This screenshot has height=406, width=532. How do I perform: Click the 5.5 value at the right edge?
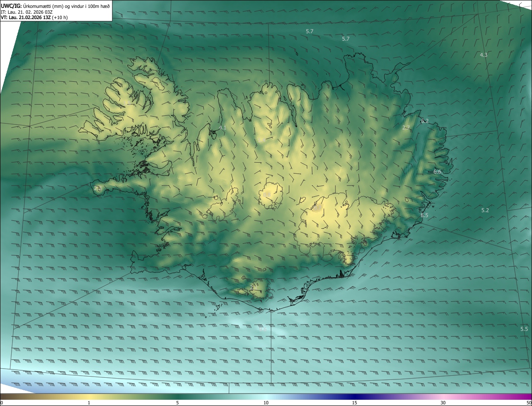[x=524, y=329]
